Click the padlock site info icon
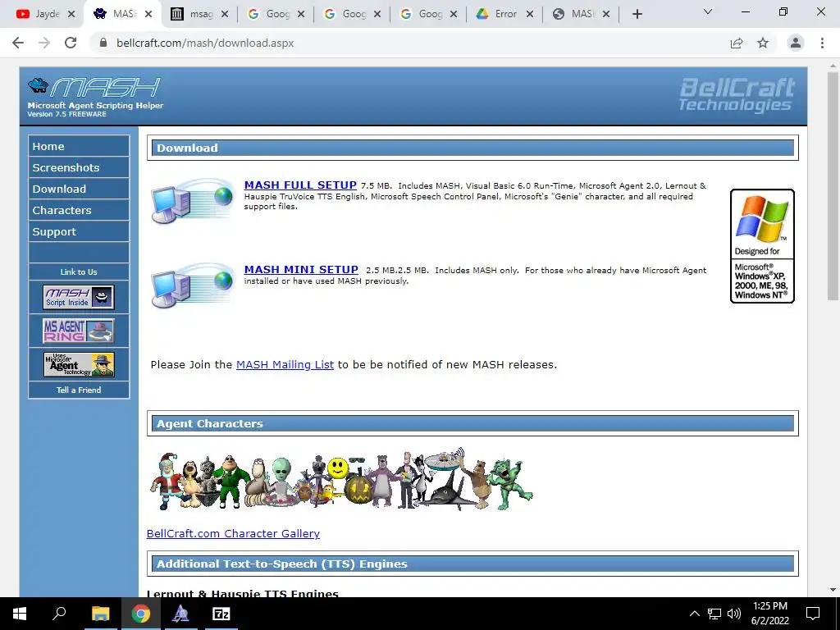Screen dimensions: 840x630 click(x=103, y=43)
